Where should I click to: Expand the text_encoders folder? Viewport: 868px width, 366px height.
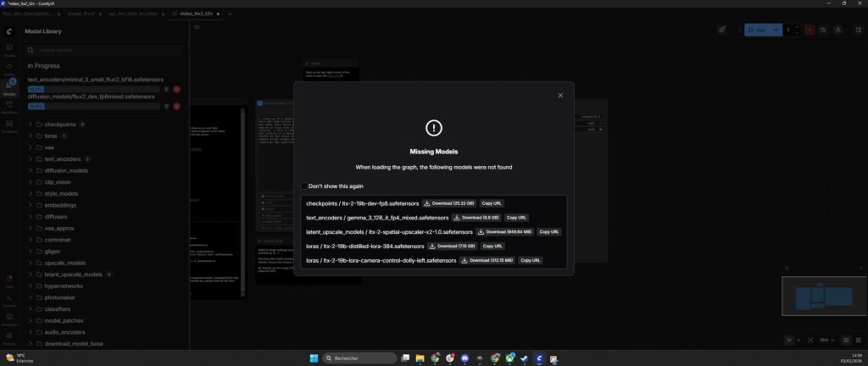pyautogui.click(x=31, y=158)
